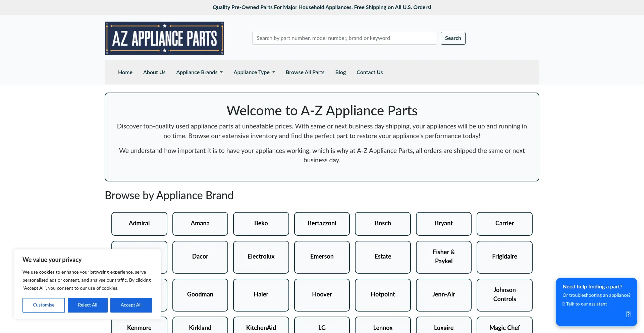The width and height of the screenshot is (644, 333).
Task: Select the Admiral brand
Action: [x=139, y=224]
